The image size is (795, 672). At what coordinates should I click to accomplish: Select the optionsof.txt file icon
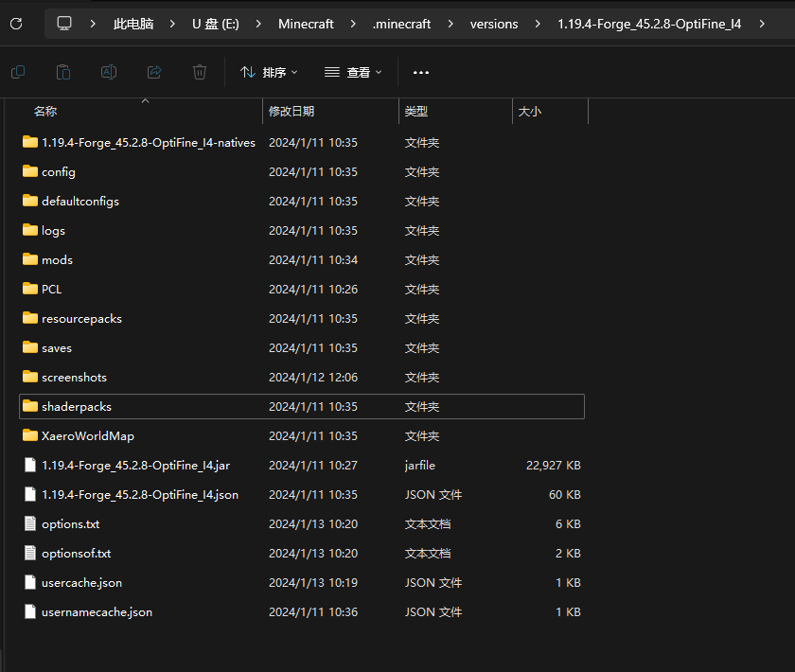30,554
